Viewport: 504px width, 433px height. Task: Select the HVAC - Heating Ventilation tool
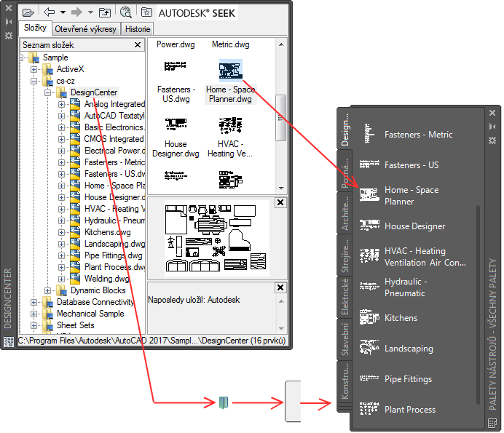coord(413,257)
